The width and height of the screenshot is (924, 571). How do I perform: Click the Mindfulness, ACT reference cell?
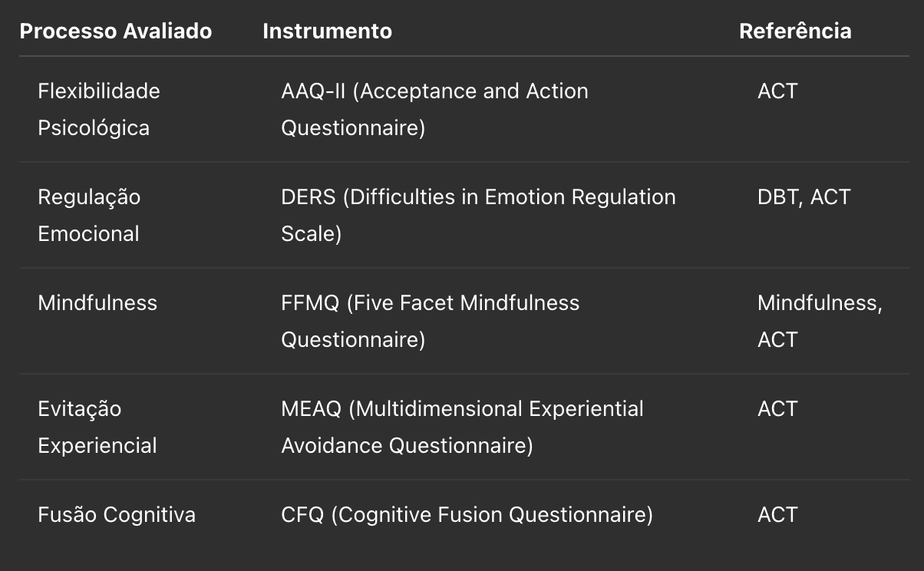(x=820, y=321)
